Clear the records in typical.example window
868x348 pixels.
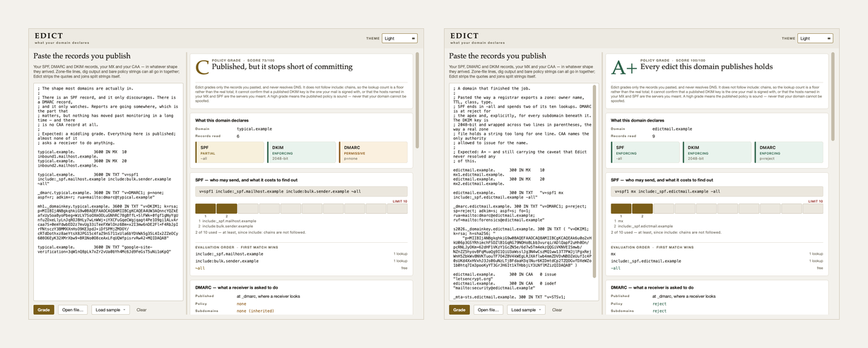click(x=141, y=310)
